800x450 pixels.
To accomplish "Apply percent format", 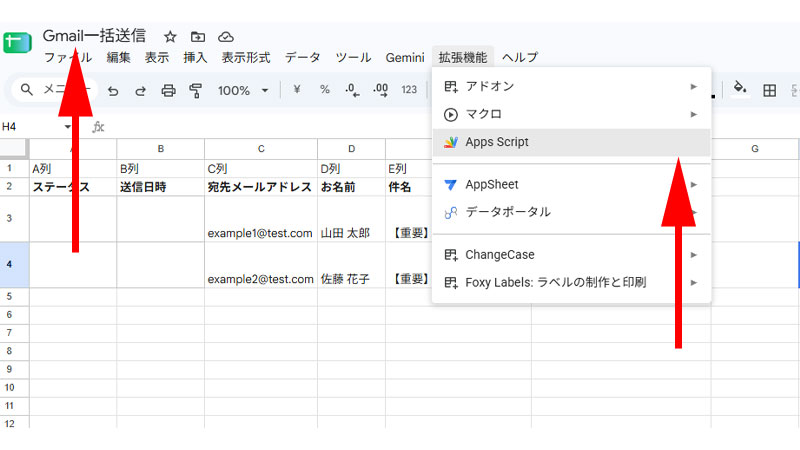I will pyautogui.click(x=324, y=90).
